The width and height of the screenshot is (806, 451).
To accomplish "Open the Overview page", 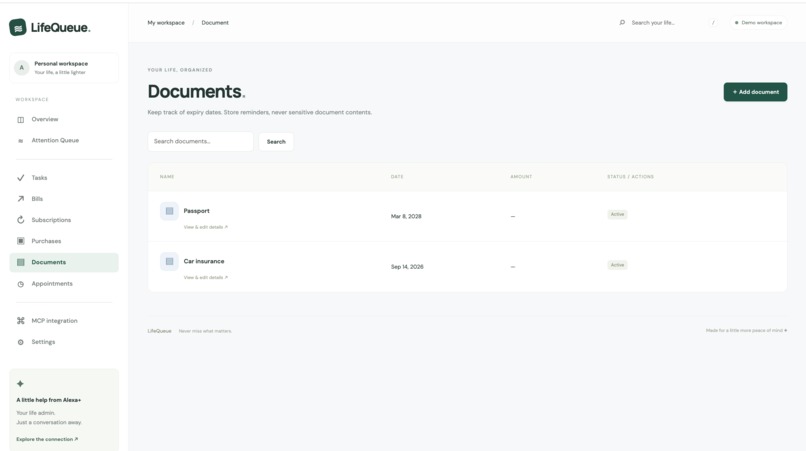I will (x=64, y=119).
